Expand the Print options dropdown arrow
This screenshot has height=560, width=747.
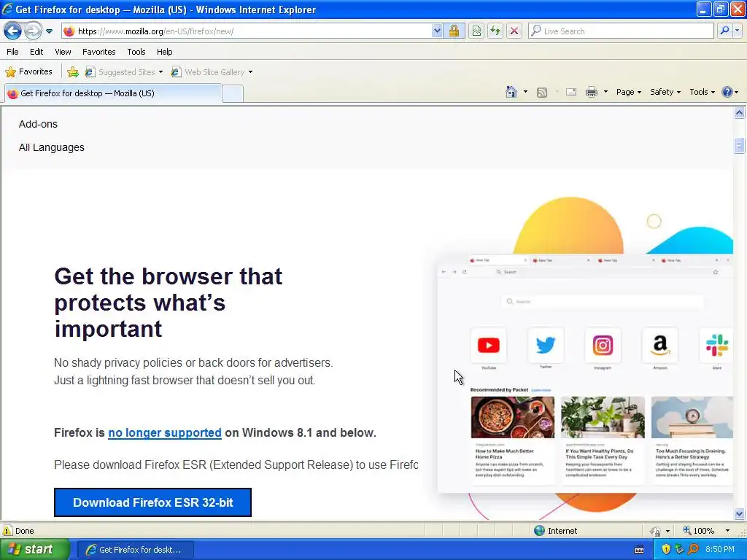[x=605, y=92]
